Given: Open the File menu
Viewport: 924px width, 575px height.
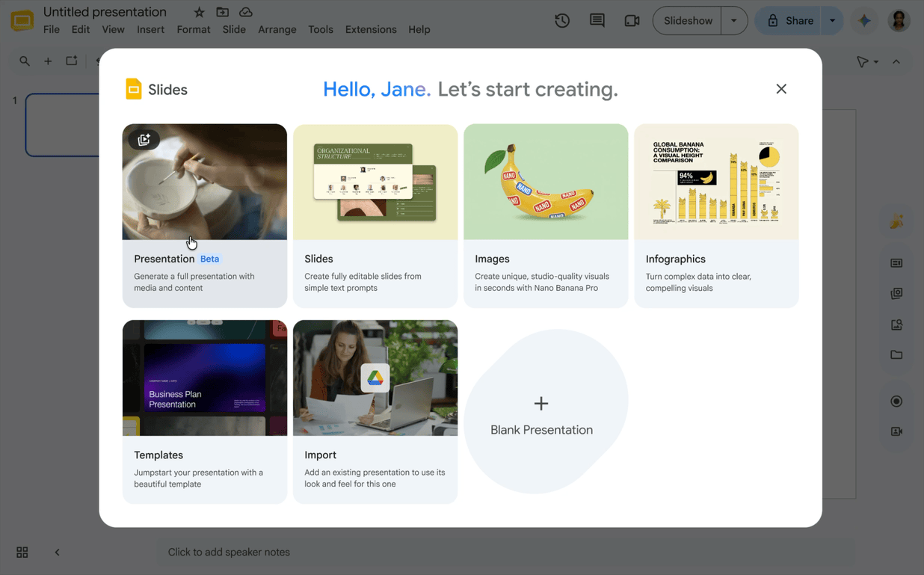Looking at the screenshot, I should click(x=52, y=30).
